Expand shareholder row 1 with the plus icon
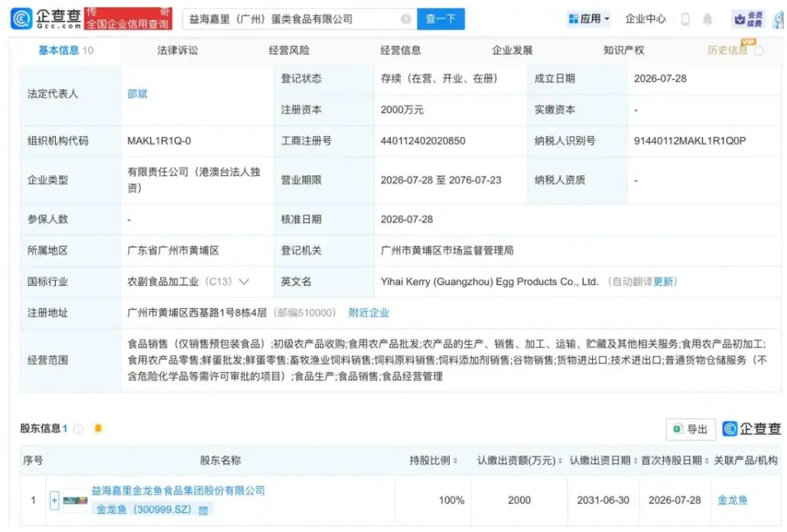 54,500
